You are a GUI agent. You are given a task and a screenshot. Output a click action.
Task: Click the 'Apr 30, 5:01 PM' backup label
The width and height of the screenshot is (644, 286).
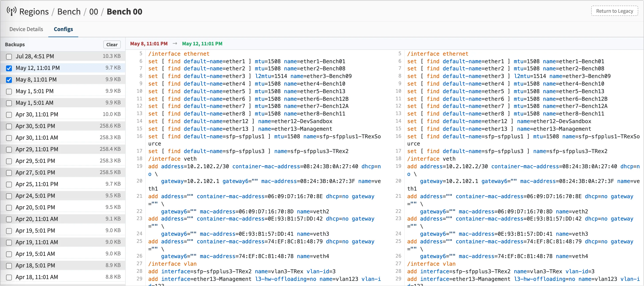click(x=35, y=126)
